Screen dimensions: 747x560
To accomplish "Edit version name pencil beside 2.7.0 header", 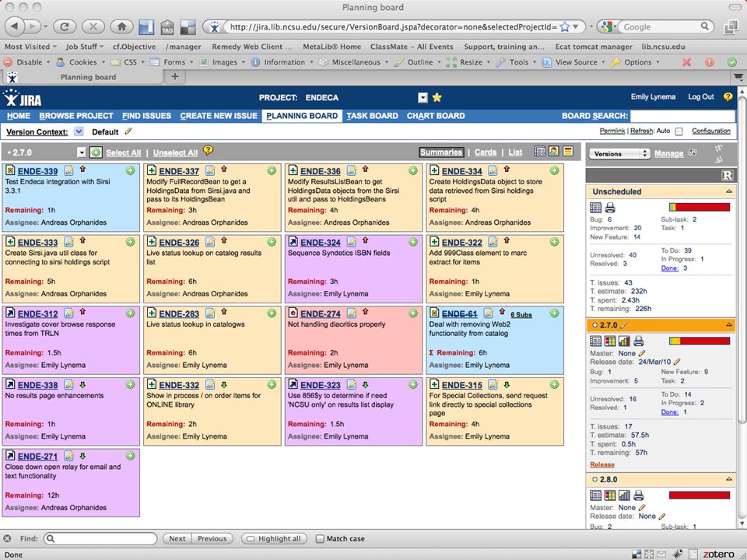I will 623,325.
